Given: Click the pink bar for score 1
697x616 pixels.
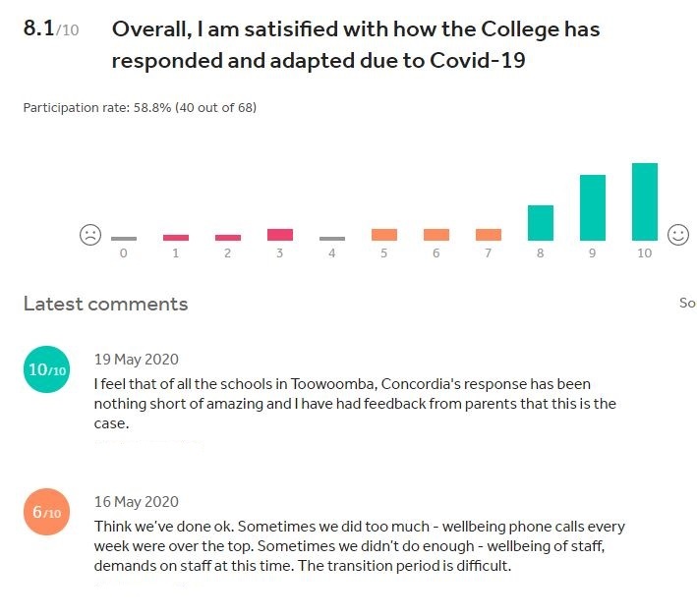Looking at the screenshot, I should [x=176, y=238].
